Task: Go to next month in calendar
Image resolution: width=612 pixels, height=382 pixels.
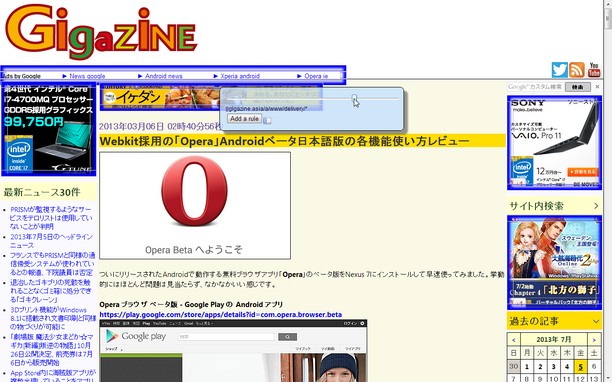Action: (594, 340)
